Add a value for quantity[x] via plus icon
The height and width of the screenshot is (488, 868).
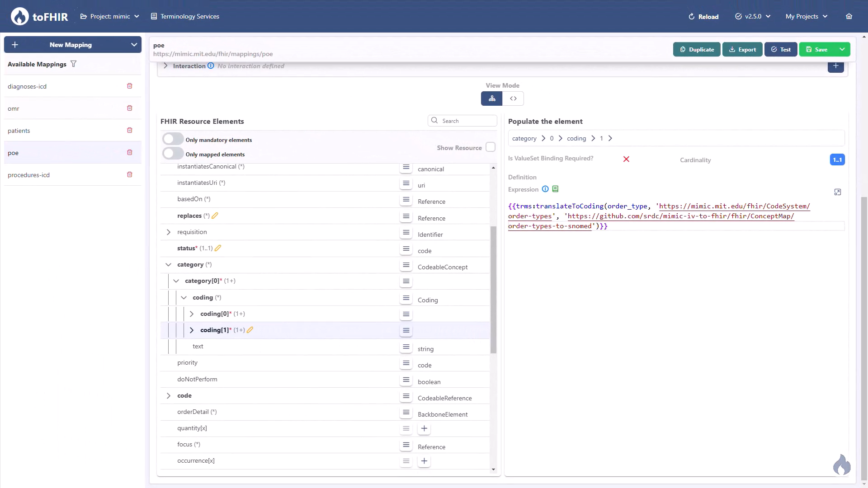[424, 428]
